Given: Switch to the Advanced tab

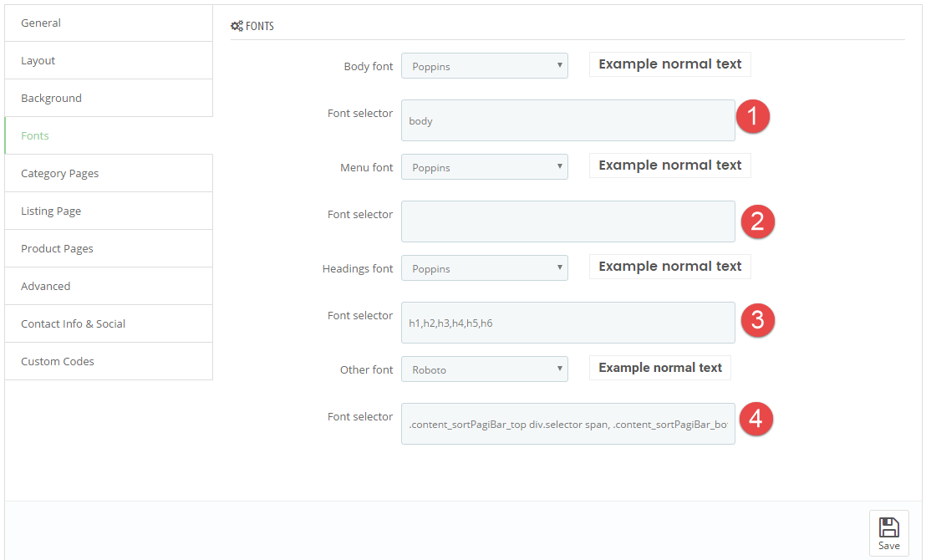Looking at the screenshot, I should coord(109,286).
